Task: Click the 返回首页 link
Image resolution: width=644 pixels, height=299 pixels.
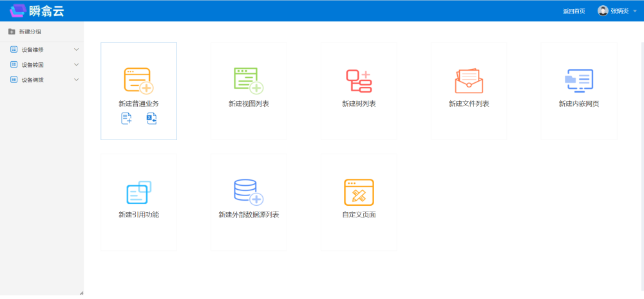Action: pyautogui.click(x=574, y=11)
